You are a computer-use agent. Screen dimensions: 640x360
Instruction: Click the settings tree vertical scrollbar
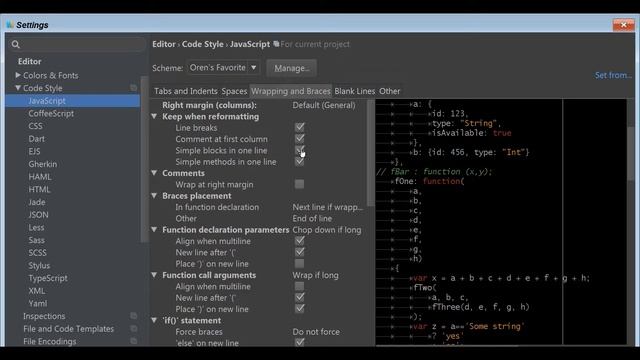[x=144, y=159]
